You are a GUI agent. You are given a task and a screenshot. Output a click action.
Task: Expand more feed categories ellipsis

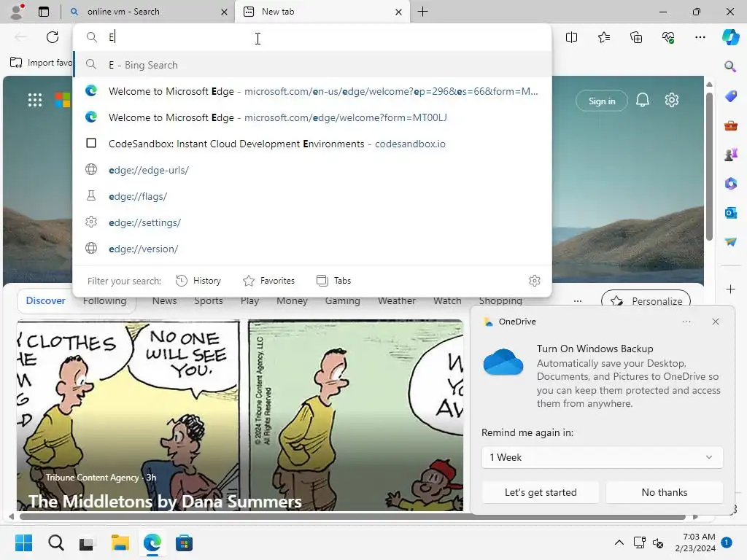coord(578,301)
